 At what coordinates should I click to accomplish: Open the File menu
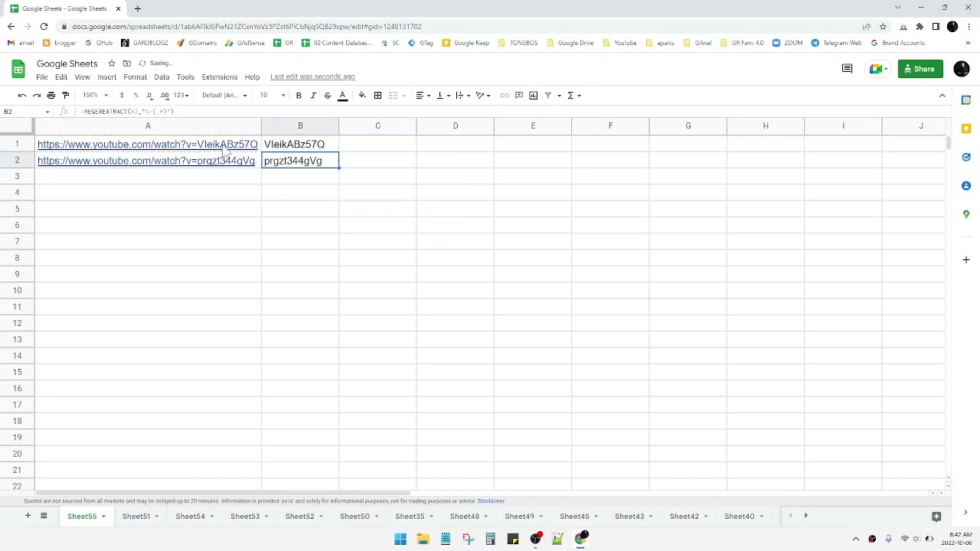coord(42,77)
